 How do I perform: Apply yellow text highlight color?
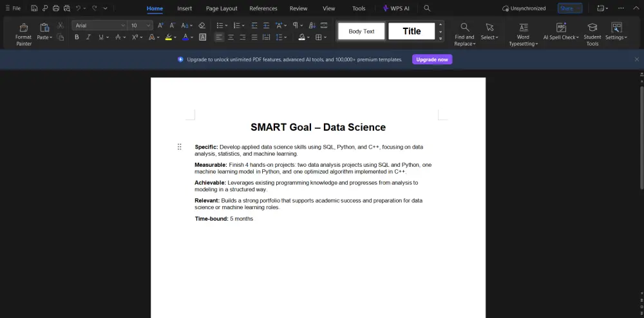pos(168,37)
